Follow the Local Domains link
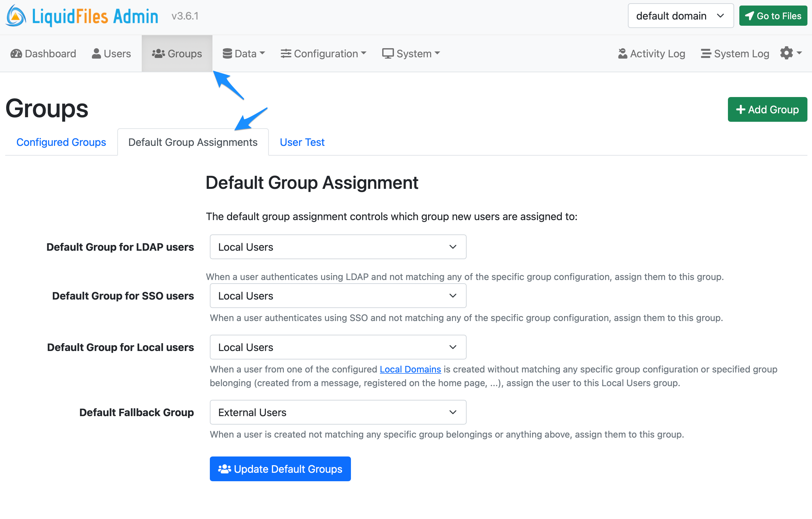The width and height of the screenshot is (812, 519). pos(410,369)
